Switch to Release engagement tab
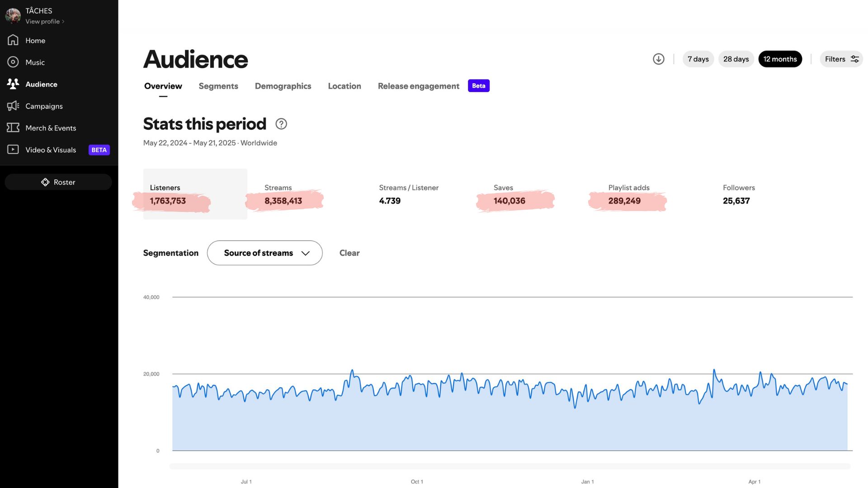This screenshot has height=488, width=868. 419,86
